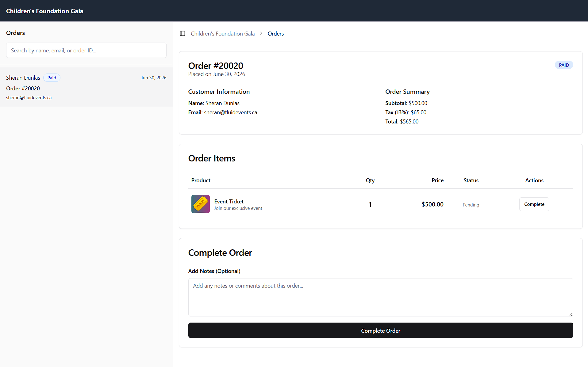Focus the order search field
The image size is (588, 367).
click(86, 50)
